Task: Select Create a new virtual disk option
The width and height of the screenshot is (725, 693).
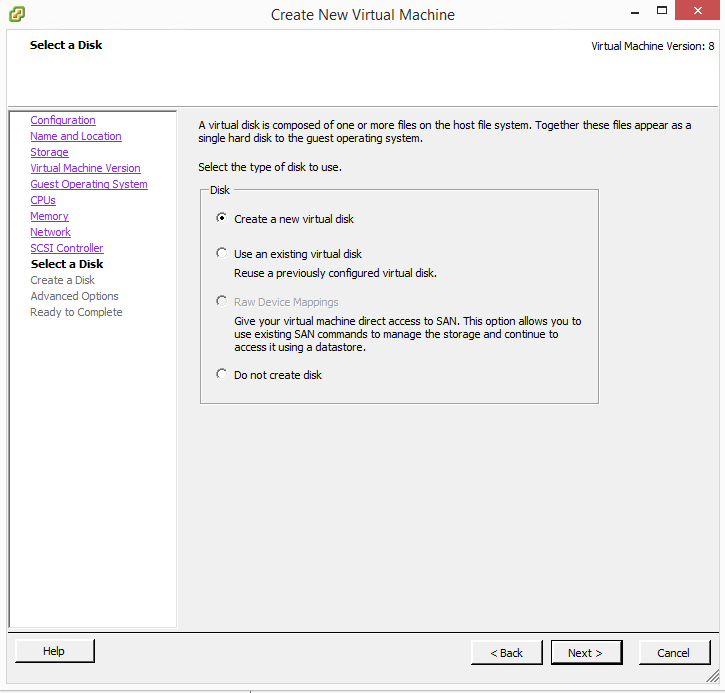Action: coord(285,219)
